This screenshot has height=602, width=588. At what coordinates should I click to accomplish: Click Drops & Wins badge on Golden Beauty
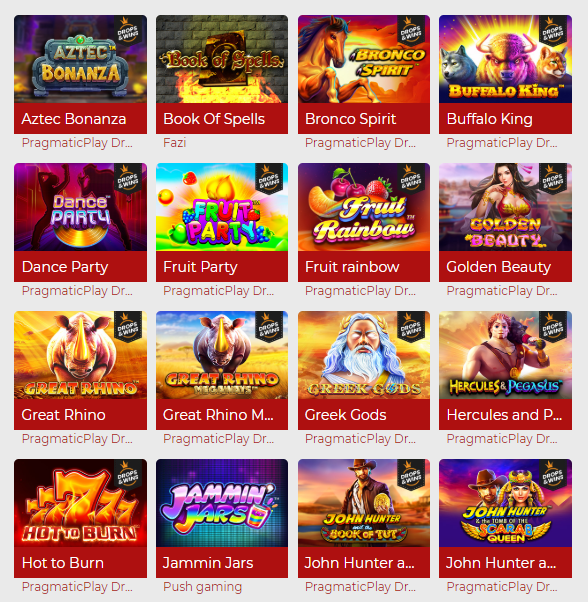point(553,179)
